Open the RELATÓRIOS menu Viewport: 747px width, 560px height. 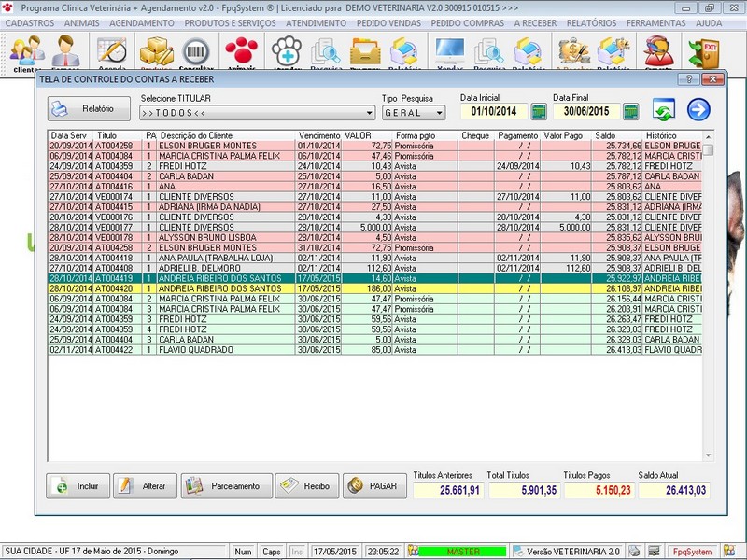click(x=593, y=21)
